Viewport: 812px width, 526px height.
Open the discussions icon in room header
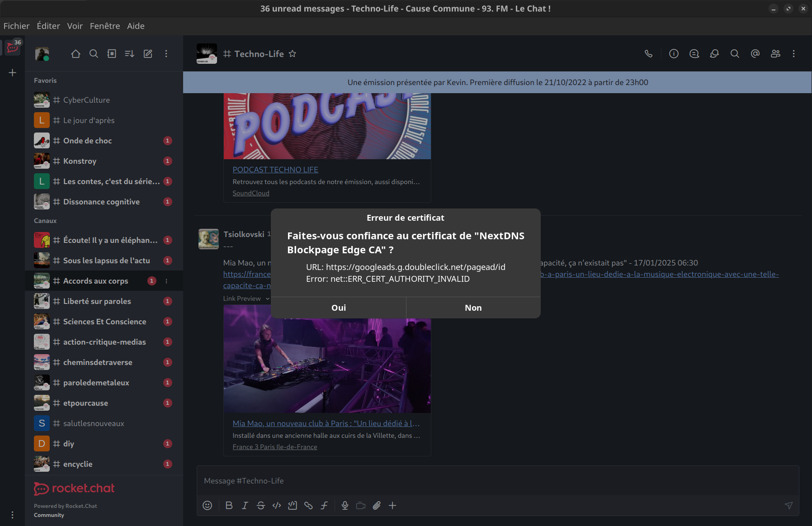click(x=714, y=54)
